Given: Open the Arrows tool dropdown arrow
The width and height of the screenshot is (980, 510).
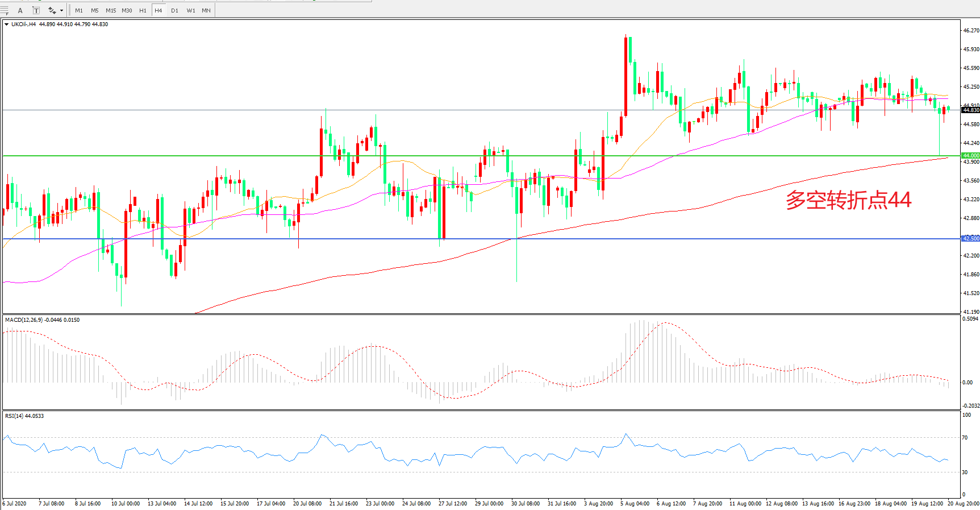Looking at the screenshot, I should 61,10.
